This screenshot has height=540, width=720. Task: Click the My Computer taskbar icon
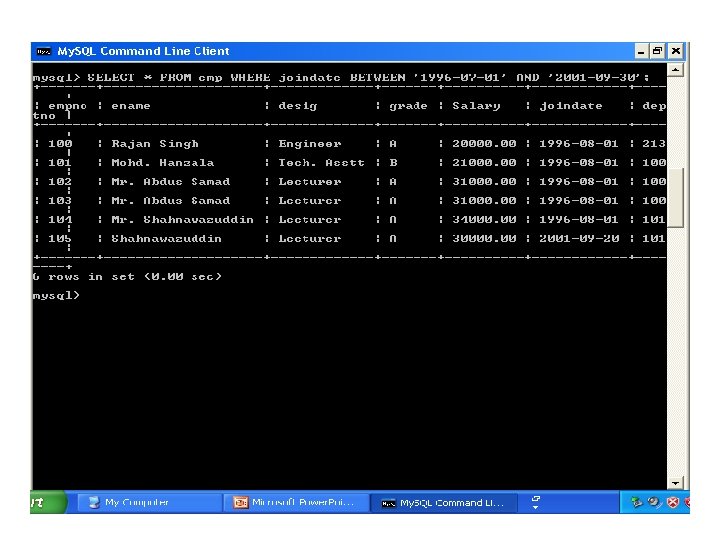click(94, 503)
